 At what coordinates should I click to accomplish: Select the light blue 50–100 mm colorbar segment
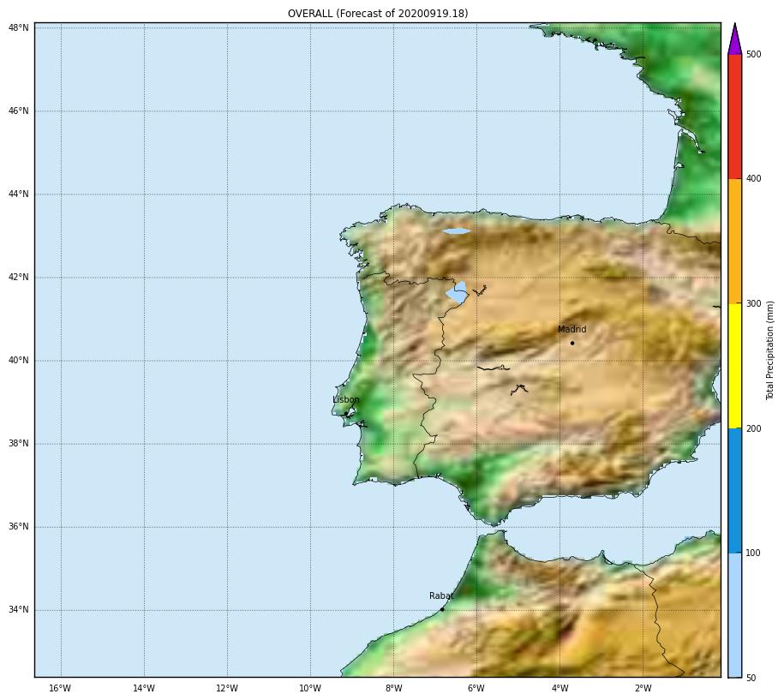734,614
